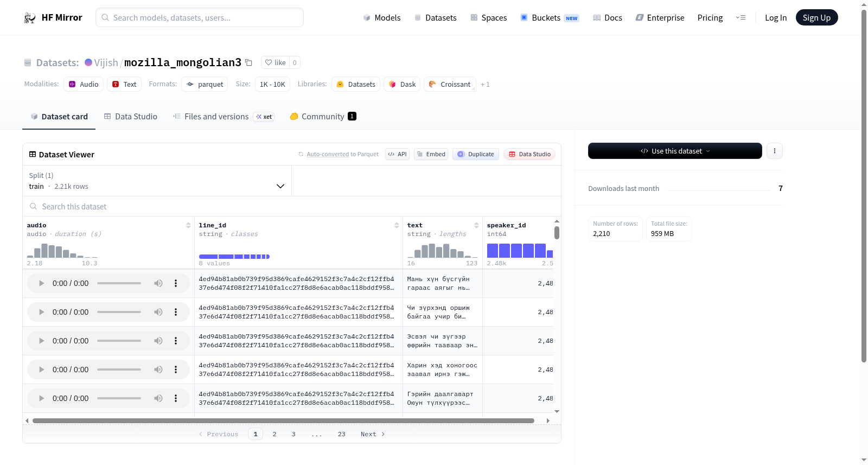868x465 pixels.
Task: Sort by the text column
Action: click(x=476, y=225)
